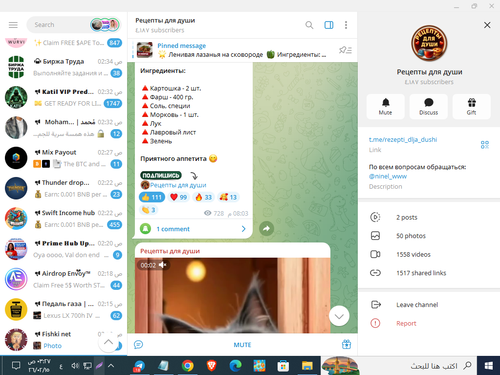Open the 1517 shared links section
This screenshot has width=500, height=375.
(x=429, y=273)
